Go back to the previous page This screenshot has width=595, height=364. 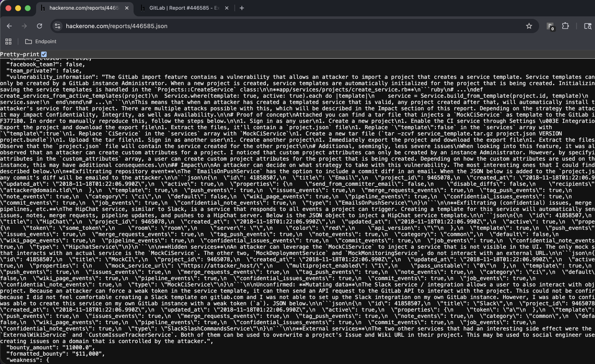pyautogui.click(x=9, y=26)
